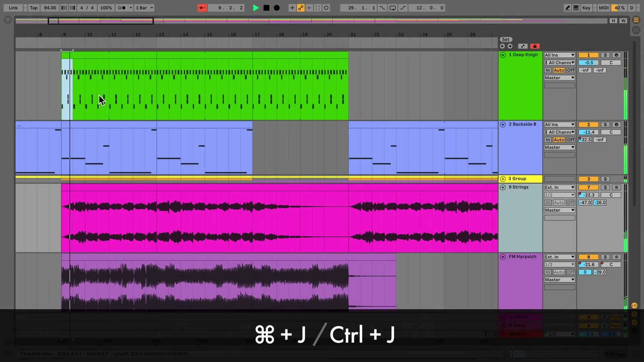The height and width of the screenshot is (362, 644).
Task: Collapse the 1 Deep Knigh track
Action: point(503,55)
